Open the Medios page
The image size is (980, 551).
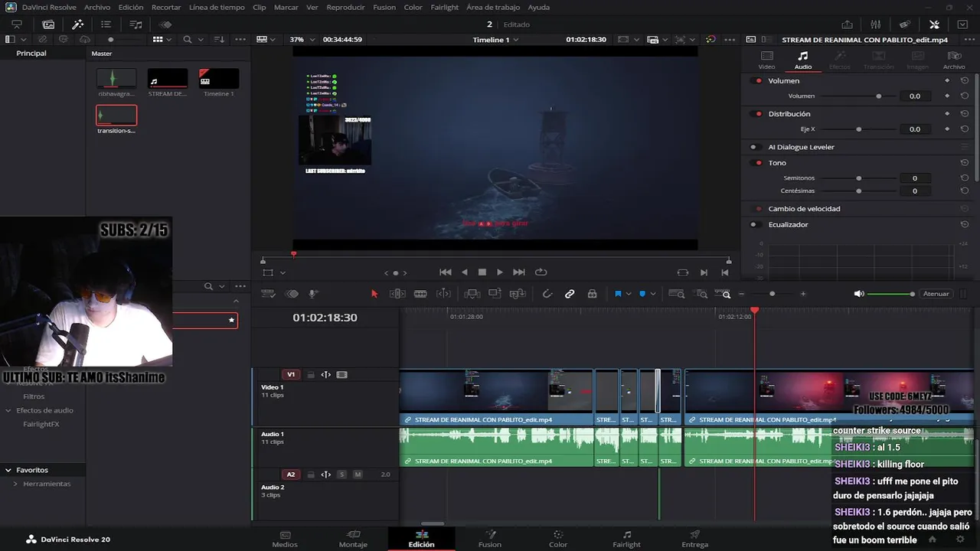tap(285, 539)
